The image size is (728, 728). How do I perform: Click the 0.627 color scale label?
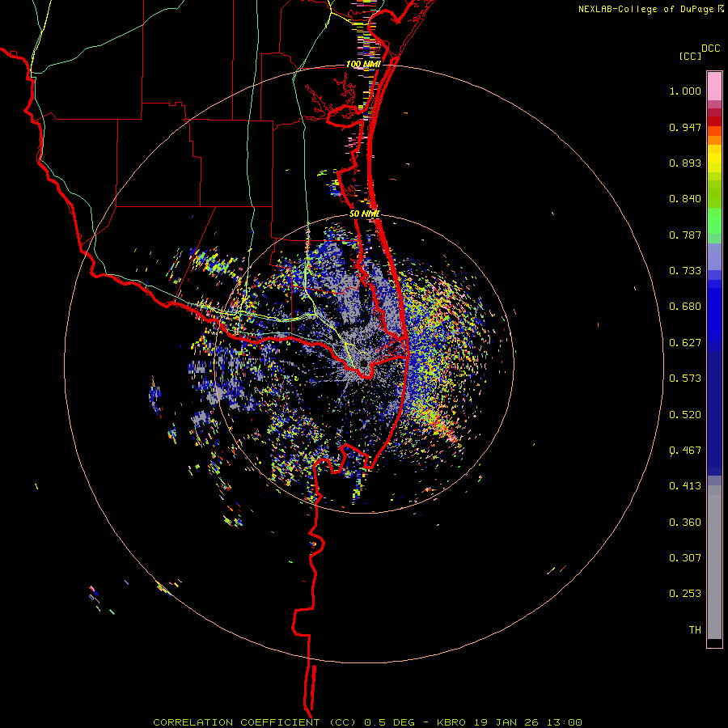[x=685, y=343]
